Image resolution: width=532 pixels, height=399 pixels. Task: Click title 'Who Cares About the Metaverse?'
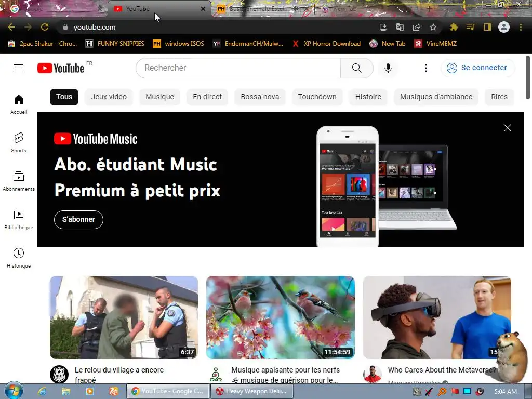coord(442,370)
